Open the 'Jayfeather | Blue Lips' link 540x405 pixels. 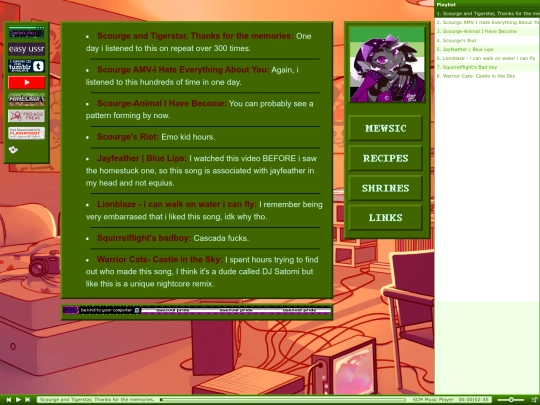(x=142, y=158)
